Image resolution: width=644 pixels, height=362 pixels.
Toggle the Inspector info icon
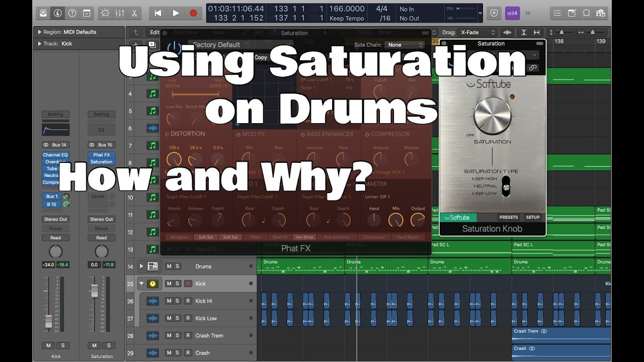pyautogui.click(x=57, y=13)
